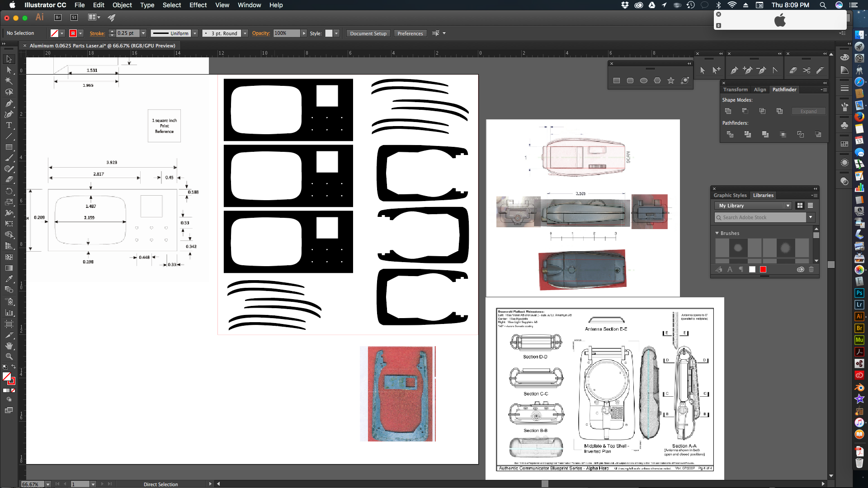This screenshot has width=868, height=488.
Task: Click the Document Setup button
Action: click(x=368, y=33)
